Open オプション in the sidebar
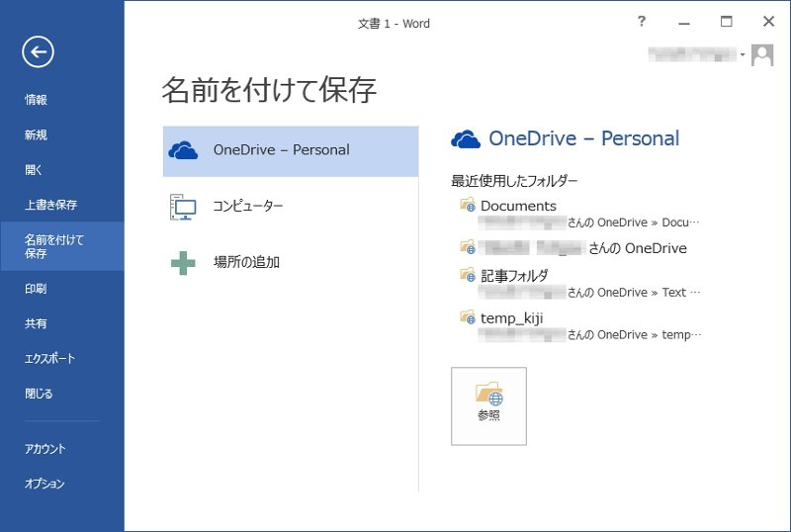The height and width of the screenshot is (532, 791). tap(44, 484)
